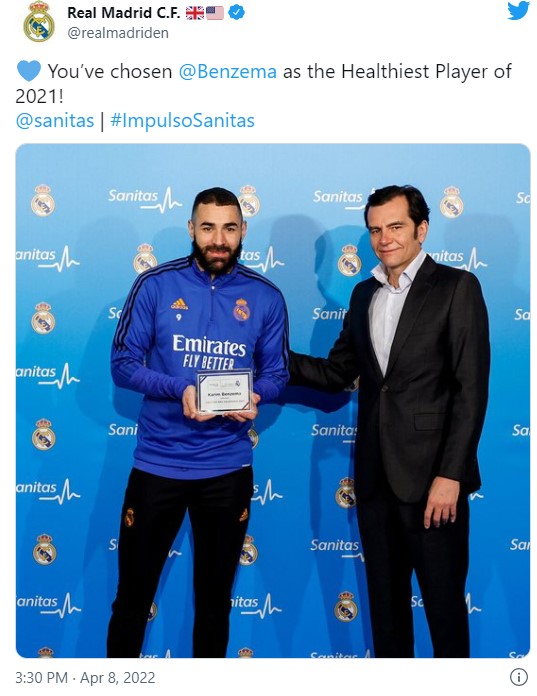Click the US flag emoji
This screenshot has height=696, width=537.
[x=215, y=13]
